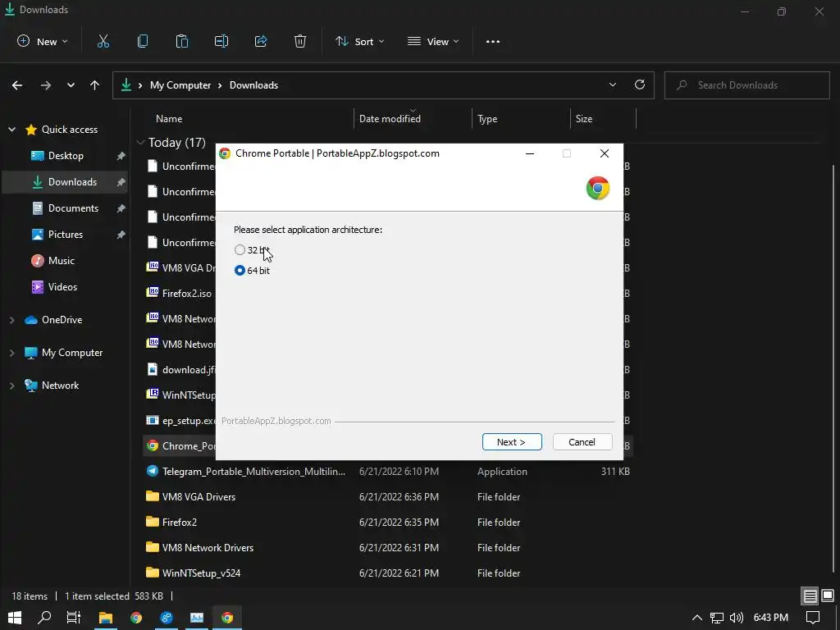Go back with the back arrow

click(17, 85)
